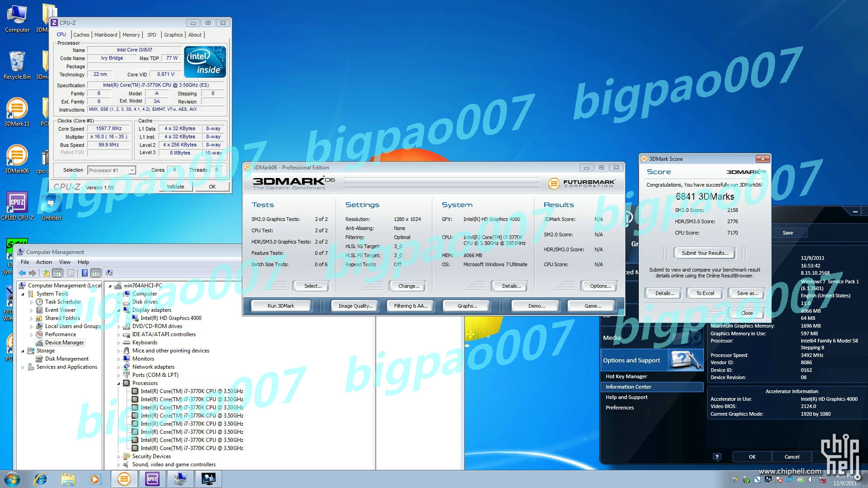The image size is (868, 488).
Task: Click the Details button in 3DMark Score
Action: click(664, 292)
